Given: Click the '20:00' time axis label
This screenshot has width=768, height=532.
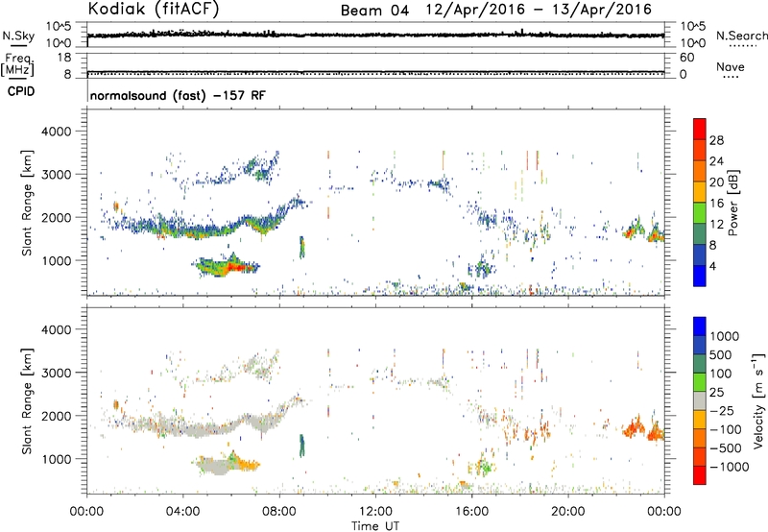Looking at the screenshot, I should tap(568, 512).
